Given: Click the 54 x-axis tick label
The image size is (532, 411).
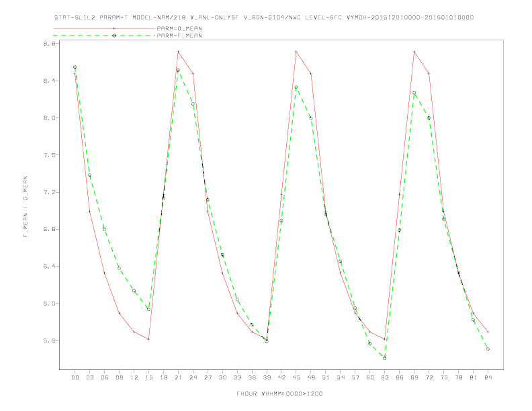Looking at the screenshot, I should (341, 377).
